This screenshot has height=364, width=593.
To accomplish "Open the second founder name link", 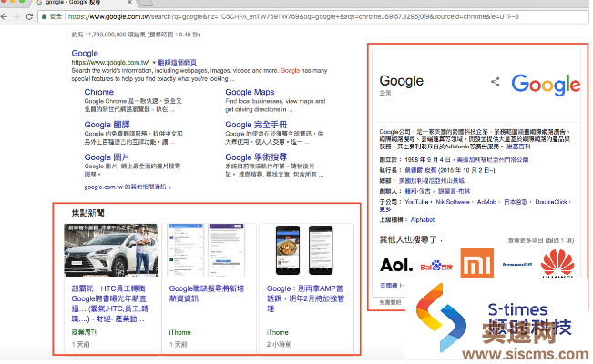I will point(454,191).
